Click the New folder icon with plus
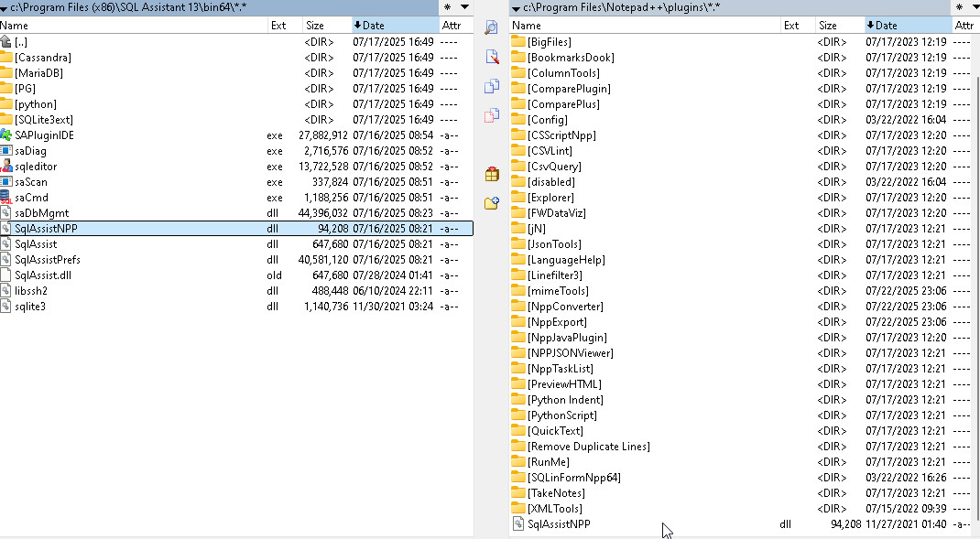 492,203
